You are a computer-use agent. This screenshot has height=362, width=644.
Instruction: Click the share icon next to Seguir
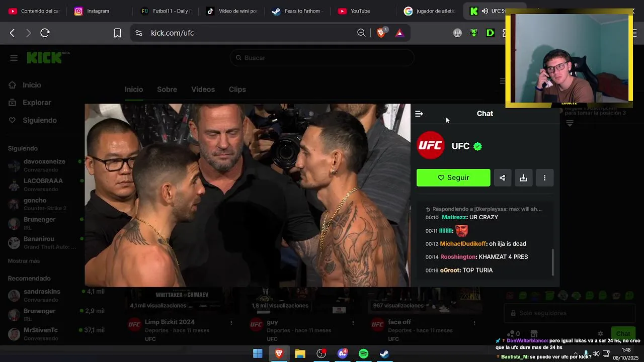point(502,177)
